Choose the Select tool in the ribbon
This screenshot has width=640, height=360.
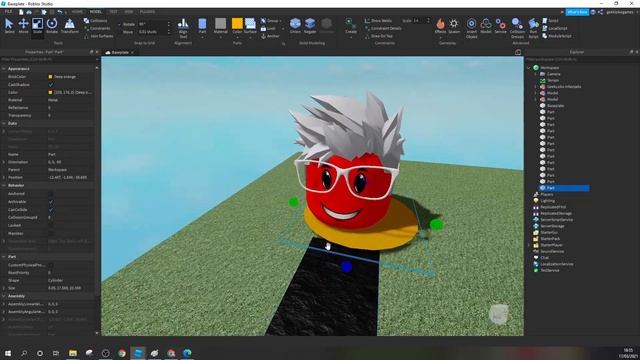(x=9, y=26)
